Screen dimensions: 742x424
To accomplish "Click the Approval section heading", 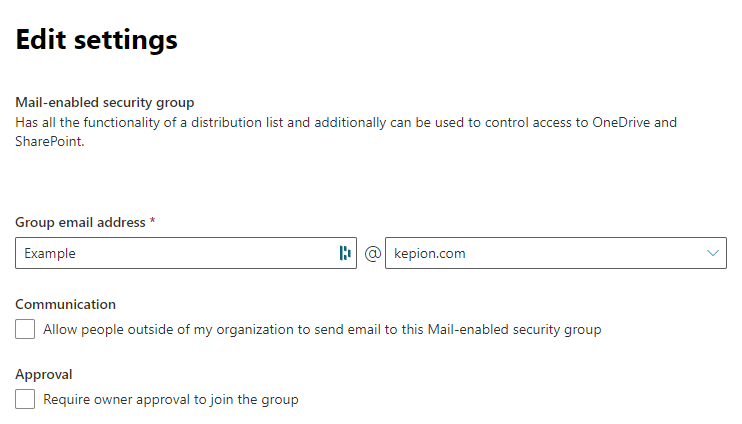I will [x=44, y=374].
